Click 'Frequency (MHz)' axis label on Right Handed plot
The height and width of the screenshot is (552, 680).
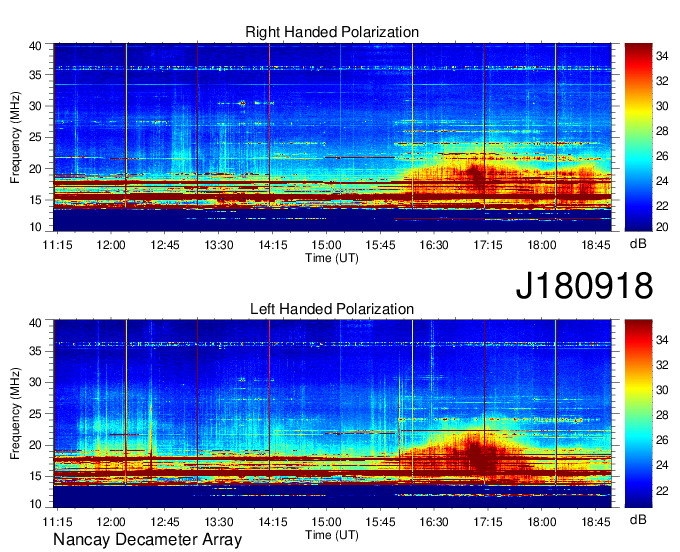(15, 137)
